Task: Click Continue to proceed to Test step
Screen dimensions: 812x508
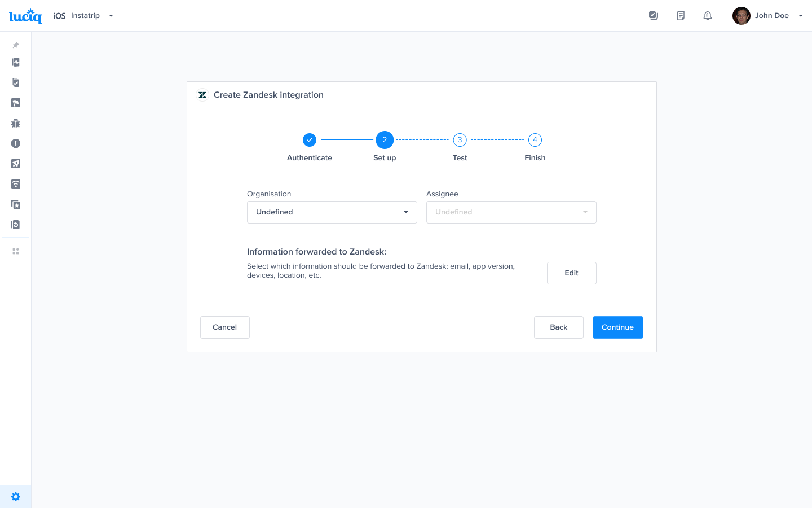Action: click(x=617, y=327)
